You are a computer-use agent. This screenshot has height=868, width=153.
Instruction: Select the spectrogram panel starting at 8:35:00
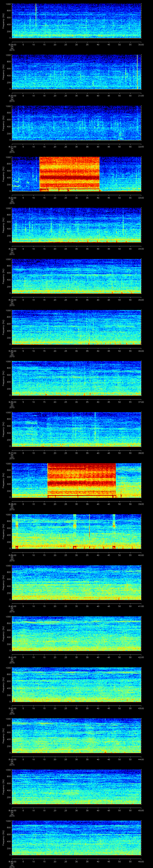[76, 327]
